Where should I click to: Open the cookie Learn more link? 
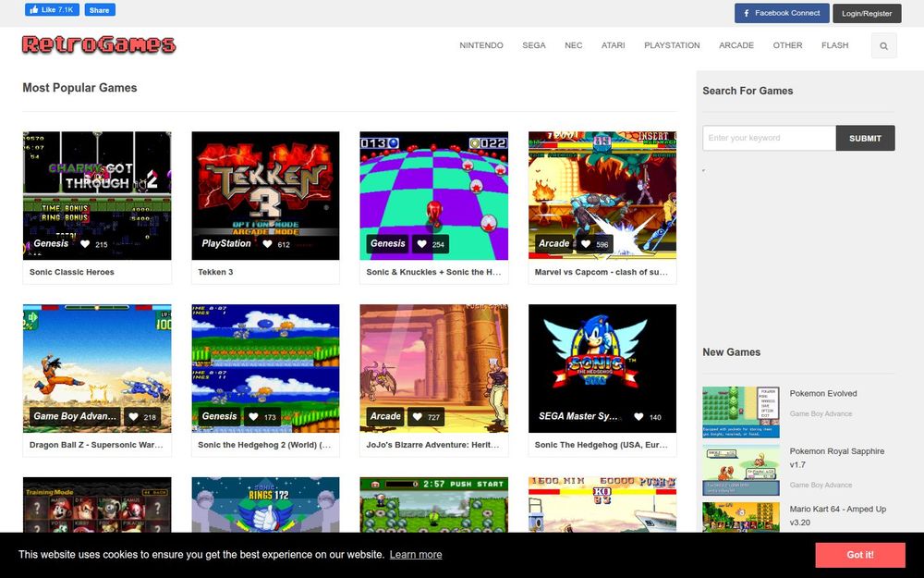pyautogui.click(x=416, y=554)
